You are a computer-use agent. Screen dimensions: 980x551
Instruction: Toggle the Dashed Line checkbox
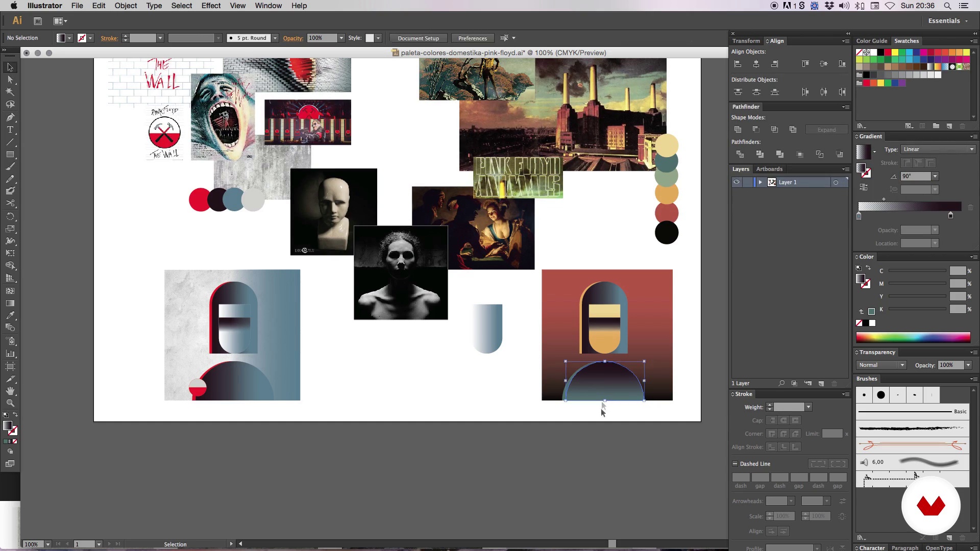735,464
